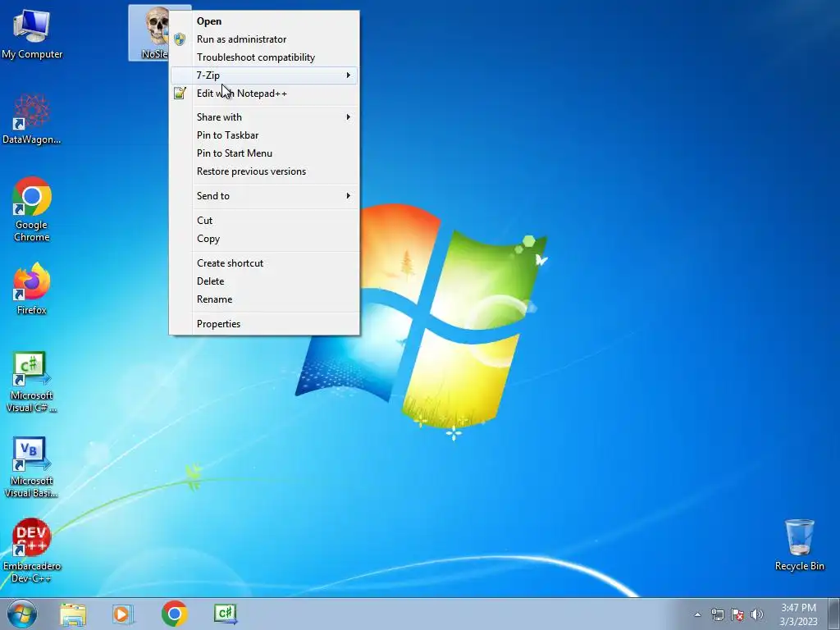Show hidden tray icons arrow
Viewport: 840px width, 630px height.
(x=697, y=614)
